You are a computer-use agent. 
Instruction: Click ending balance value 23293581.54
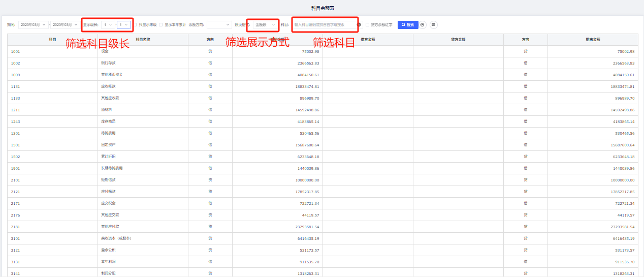(x=623, y=227)
